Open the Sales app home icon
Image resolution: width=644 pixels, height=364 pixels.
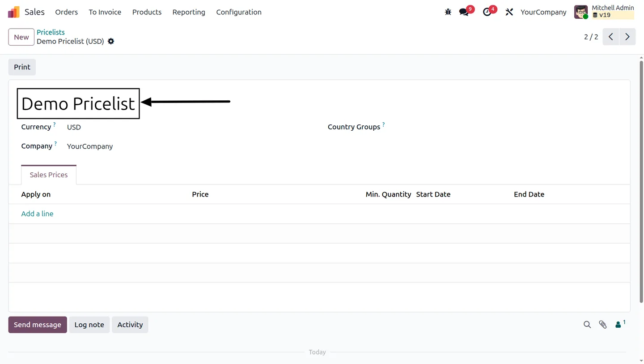click(13, 12)
